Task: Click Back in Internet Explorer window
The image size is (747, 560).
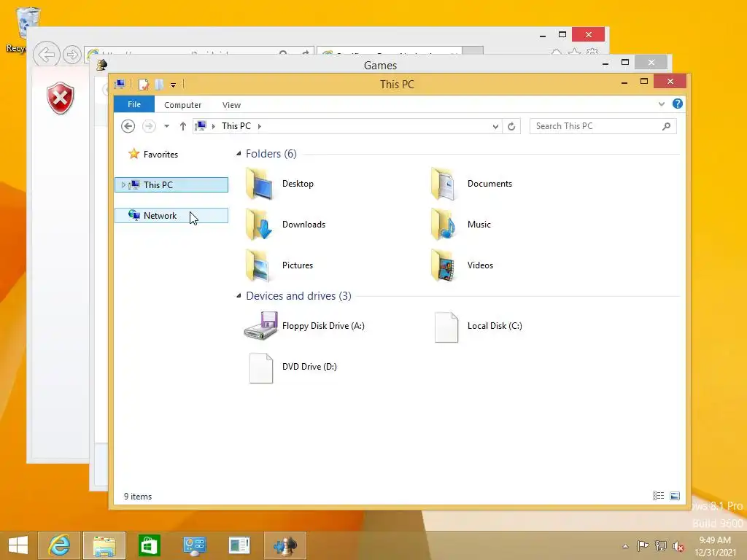Action: coord(46,55)
